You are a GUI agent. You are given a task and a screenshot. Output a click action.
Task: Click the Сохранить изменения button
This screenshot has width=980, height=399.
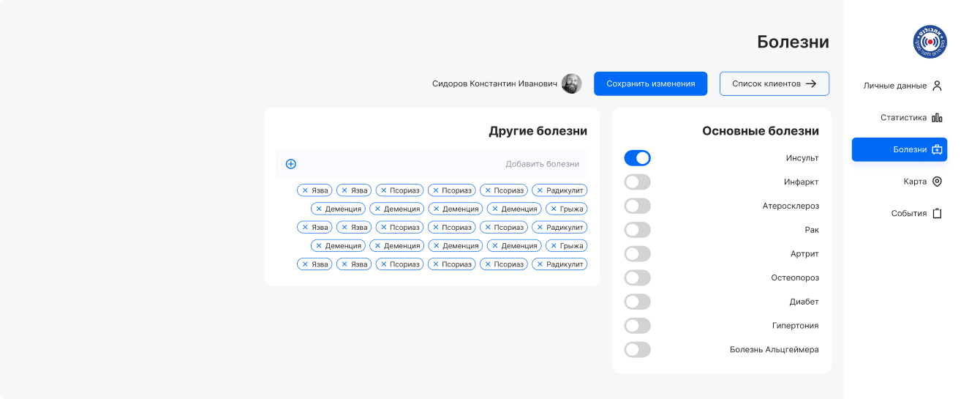(x=650, y=83)
